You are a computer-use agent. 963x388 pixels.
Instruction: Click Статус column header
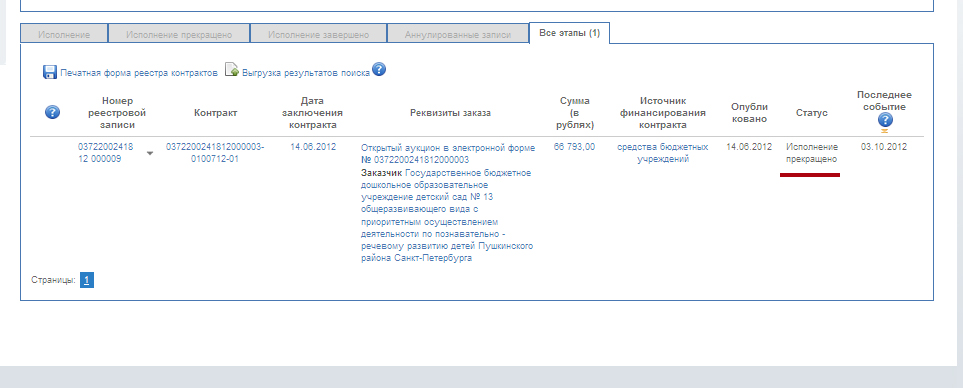812,113
